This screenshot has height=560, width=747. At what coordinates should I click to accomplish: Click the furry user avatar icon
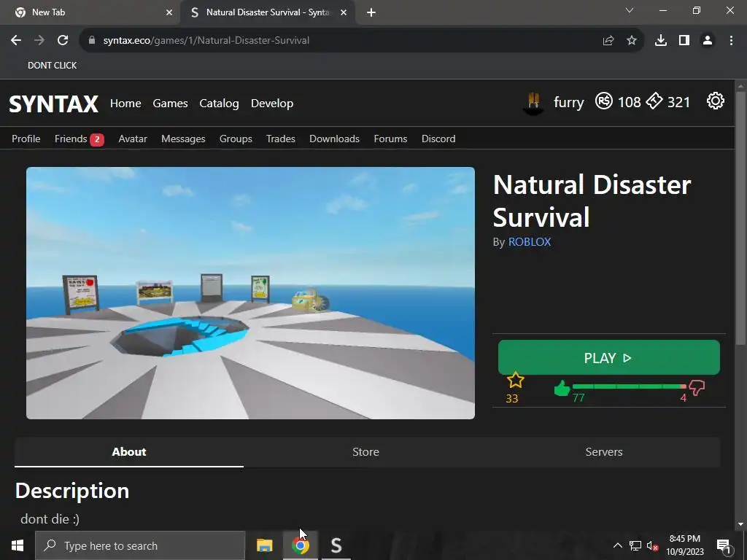click(x=533, y=102)
